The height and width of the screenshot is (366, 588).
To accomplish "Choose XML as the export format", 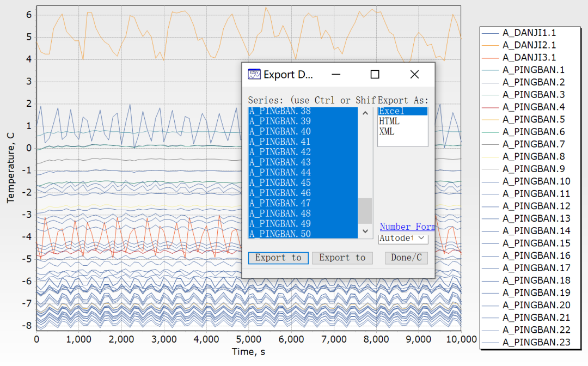I will tap(403, 132).
